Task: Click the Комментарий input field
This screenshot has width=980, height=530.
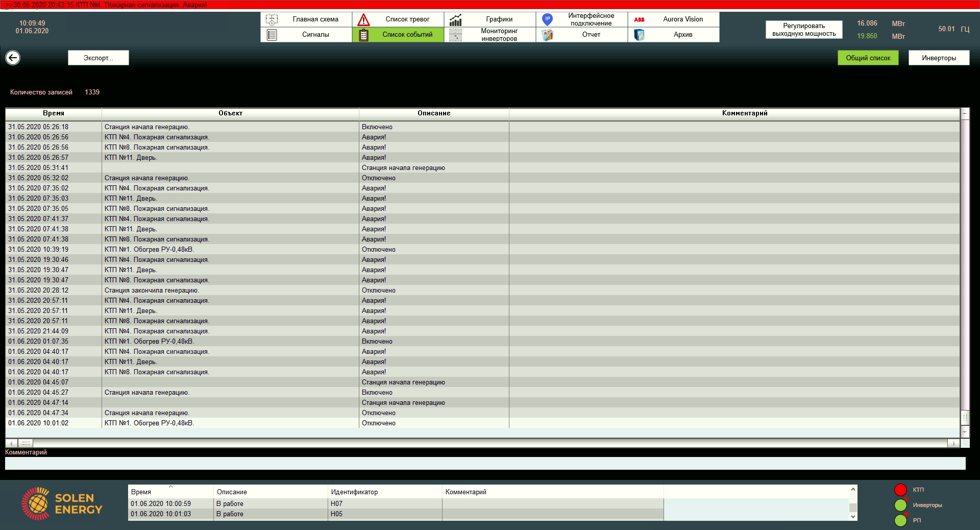Action: coord(485,463)
